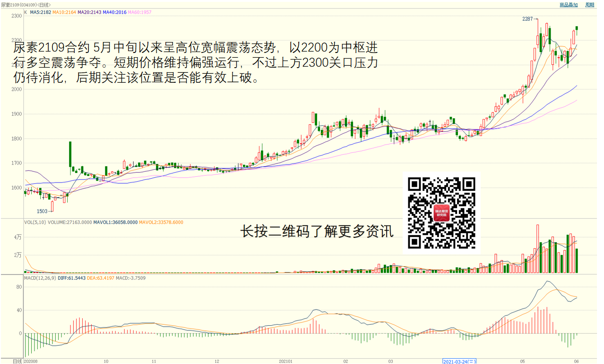Image resolution: width=604 pixels, height=364 pixels.
Task: Click the 日线 label at bottom left
Action: tap(17, 361)
